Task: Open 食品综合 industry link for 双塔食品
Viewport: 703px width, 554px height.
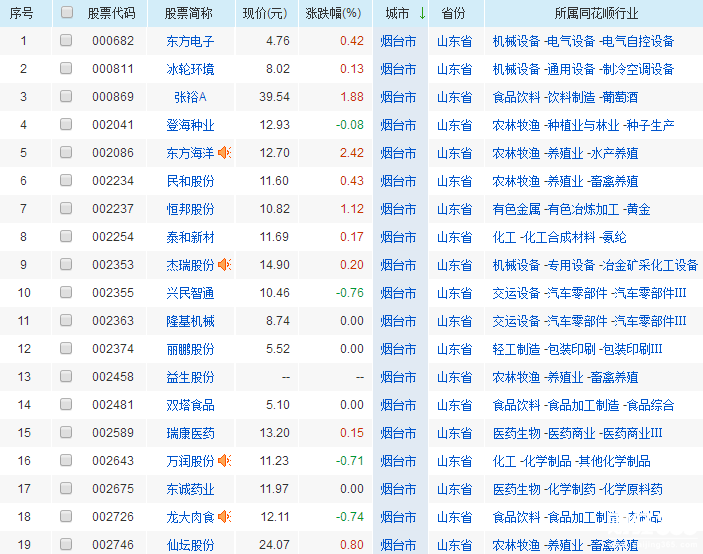Action: pyautogui.click(x=650, y=405)
